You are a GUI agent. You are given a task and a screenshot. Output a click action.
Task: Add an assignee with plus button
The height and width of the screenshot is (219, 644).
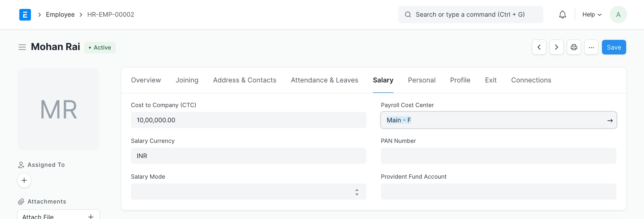pyautogui.click(x=24, y=180)
